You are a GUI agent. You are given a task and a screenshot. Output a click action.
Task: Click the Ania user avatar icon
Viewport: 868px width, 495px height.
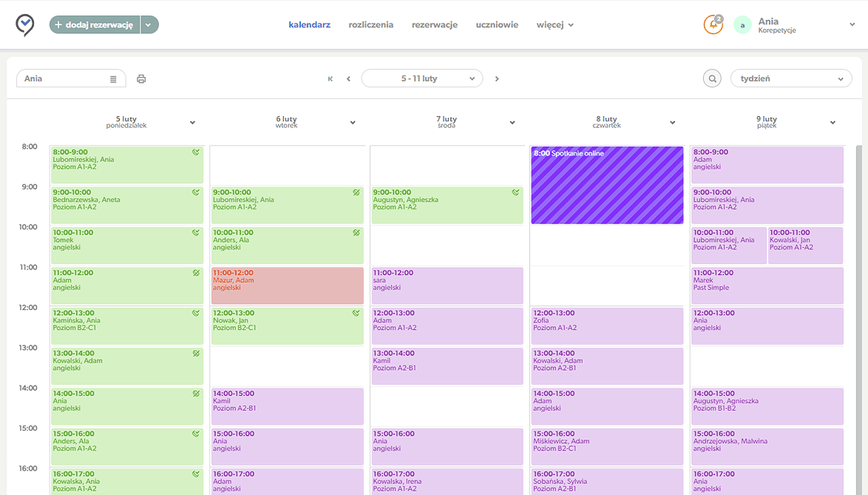pyautogui.click(x=742, y=25)
